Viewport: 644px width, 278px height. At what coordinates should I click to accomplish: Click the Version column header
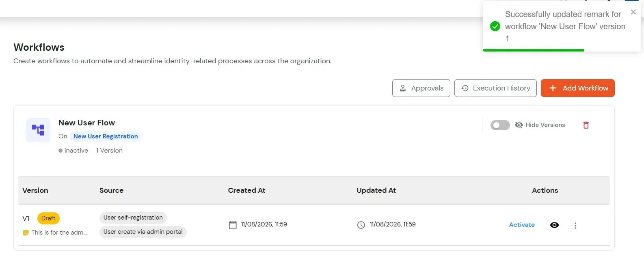[x=35, y=190]
